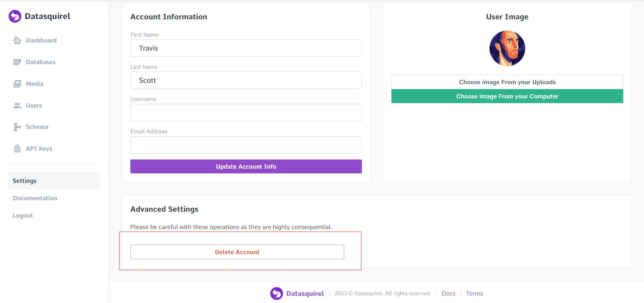Click the Datasquirel logo icon in sidebar
The image size is (644, 303).
tap(15, 16)
